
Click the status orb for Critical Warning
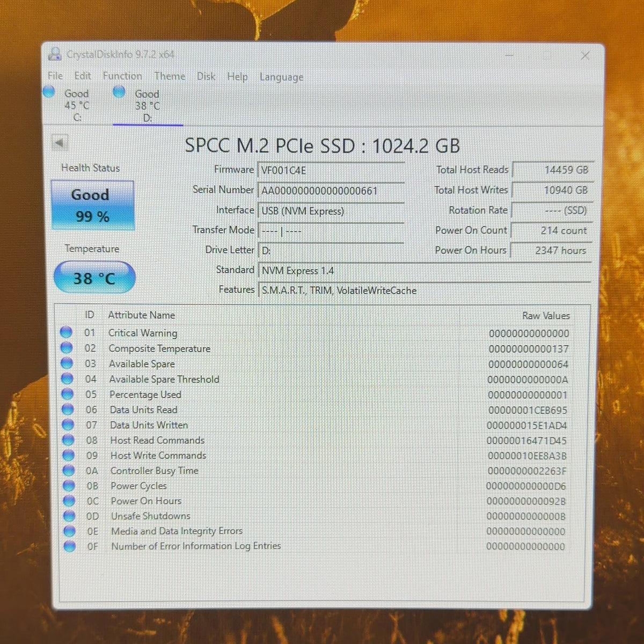click(x=66, y=332)
